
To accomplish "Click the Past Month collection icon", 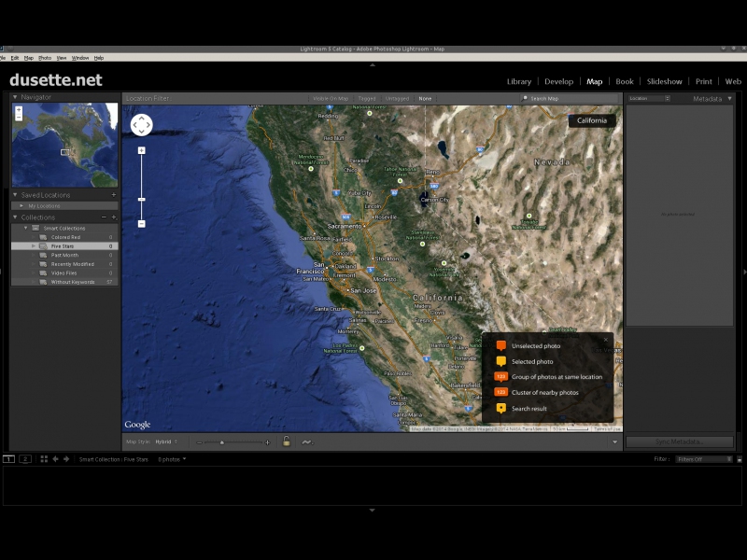I will [x=43, y=255].
